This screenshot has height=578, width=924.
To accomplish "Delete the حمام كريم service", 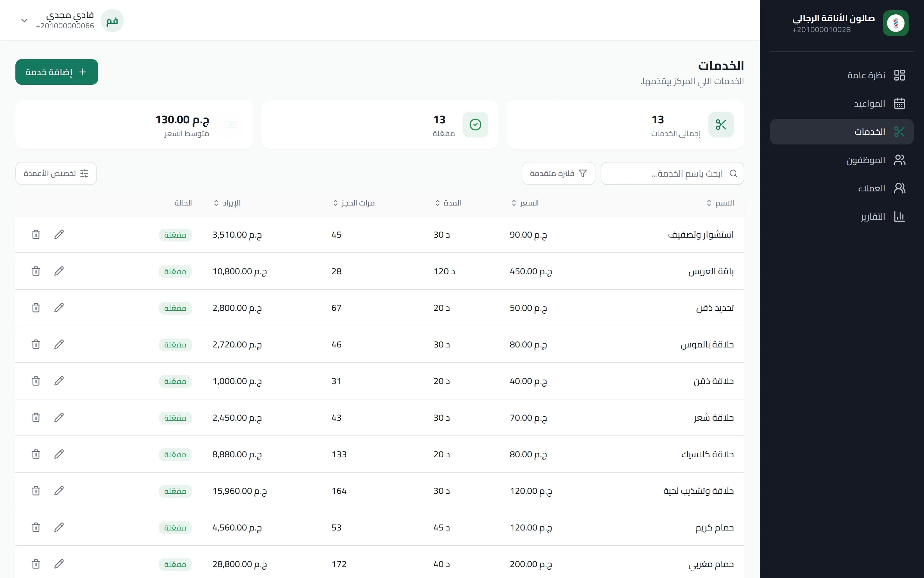I will (x=36, y=528).
